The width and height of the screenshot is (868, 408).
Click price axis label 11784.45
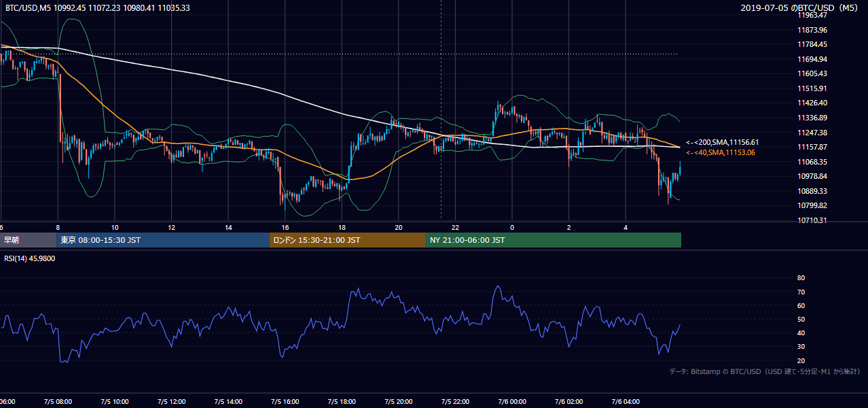[812, 44]
